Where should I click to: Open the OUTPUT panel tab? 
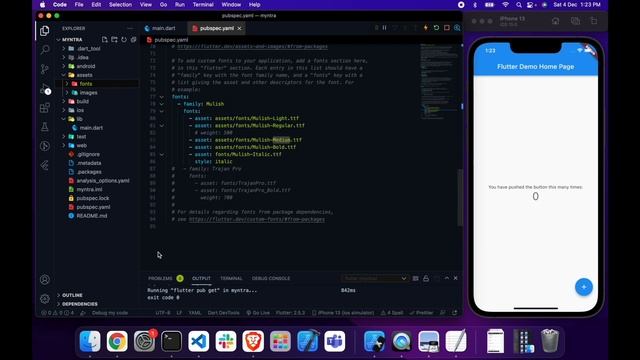tap(201, 278)
